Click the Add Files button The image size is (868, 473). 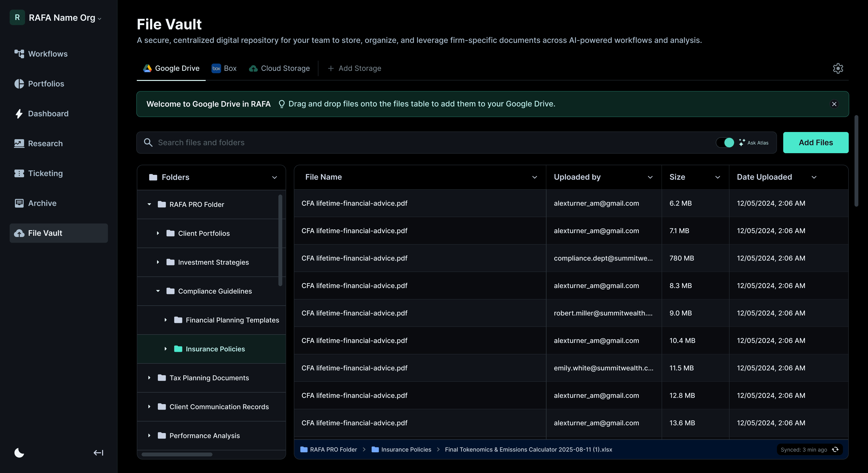click(815, 143)
